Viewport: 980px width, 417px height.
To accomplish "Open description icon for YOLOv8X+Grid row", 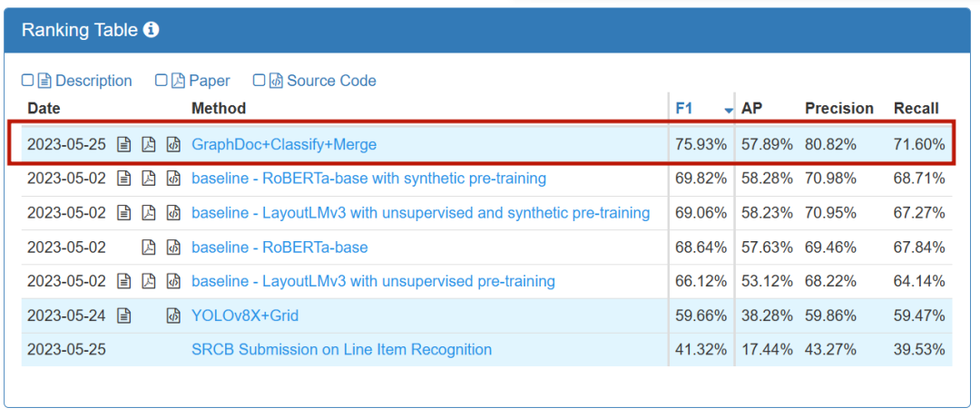I will coord(124,316).
